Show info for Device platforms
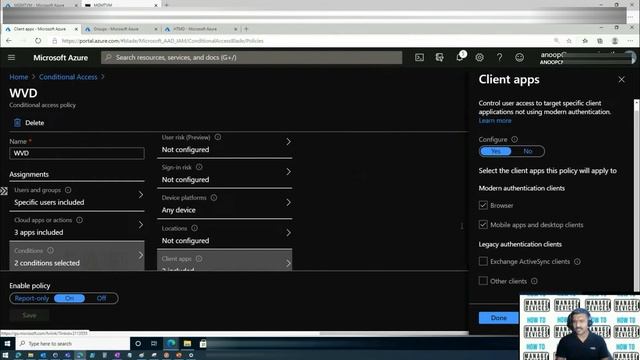 point(214,198)
